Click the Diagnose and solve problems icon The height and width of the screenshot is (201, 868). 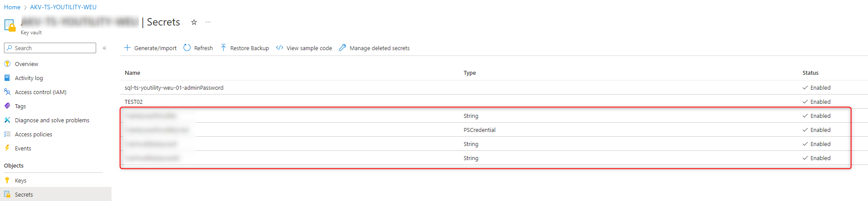(7, 120)
